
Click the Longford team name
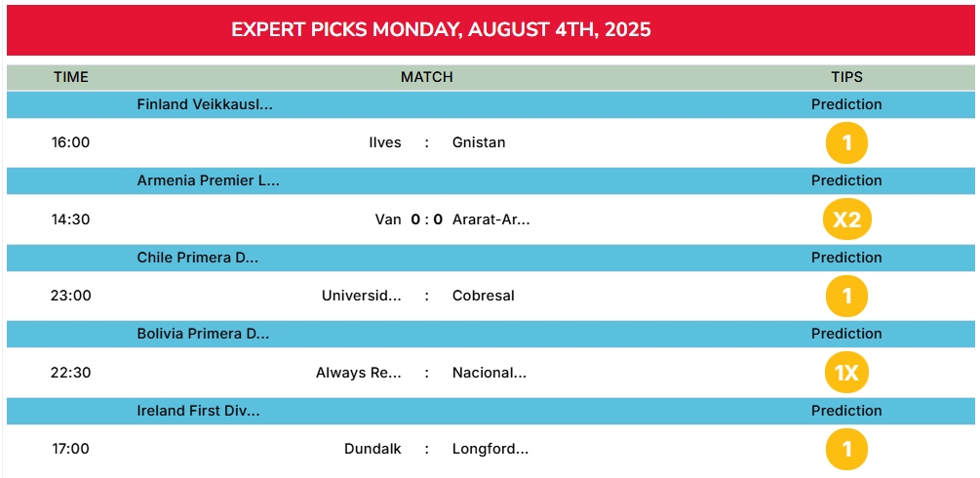(490, 449)
